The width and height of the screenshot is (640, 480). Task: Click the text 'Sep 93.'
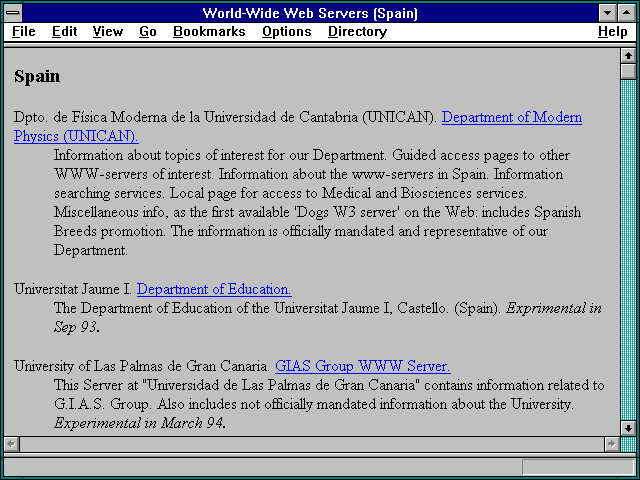click(77, 327)
